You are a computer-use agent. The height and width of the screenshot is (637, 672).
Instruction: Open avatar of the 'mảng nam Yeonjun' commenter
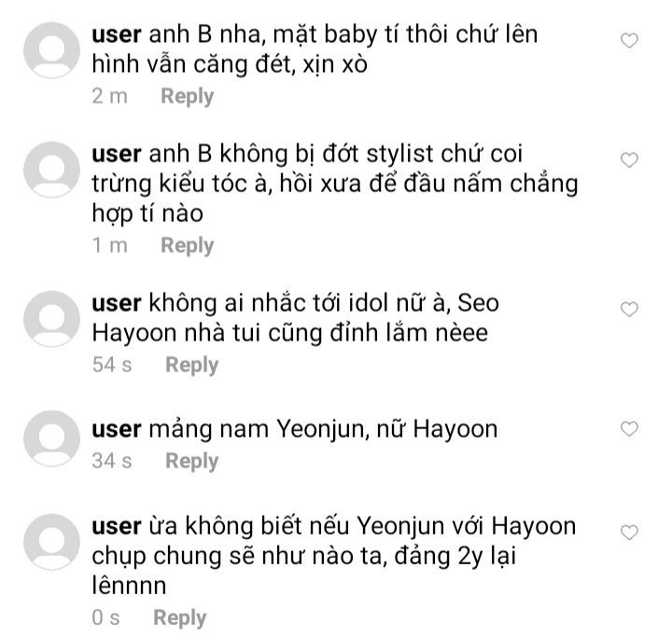52,438
